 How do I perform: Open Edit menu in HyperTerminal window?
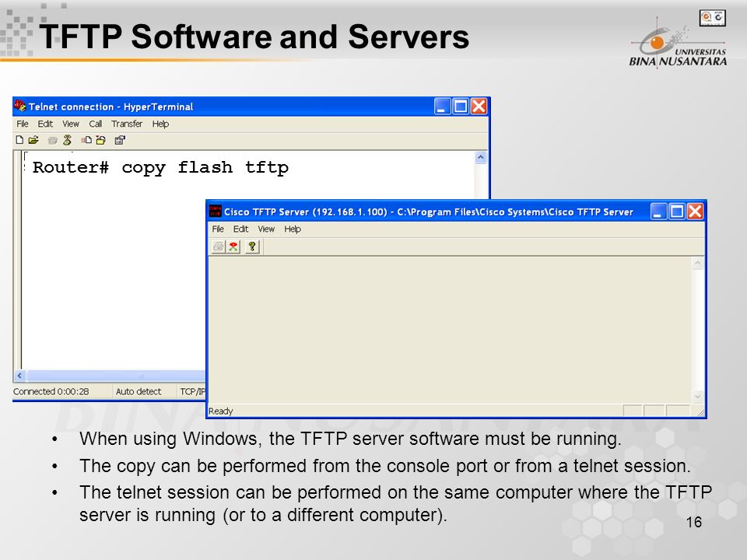tap(45, 124)
